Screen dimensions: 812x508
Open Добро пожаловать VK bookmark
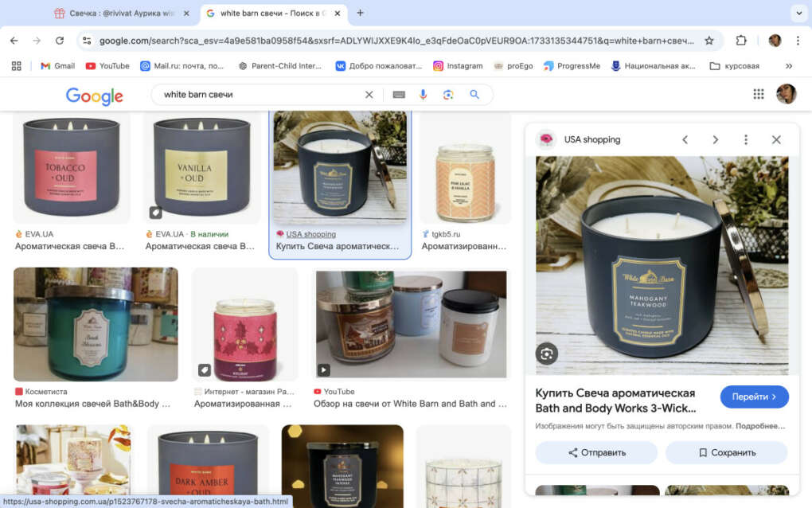click(x=379, y=66)
